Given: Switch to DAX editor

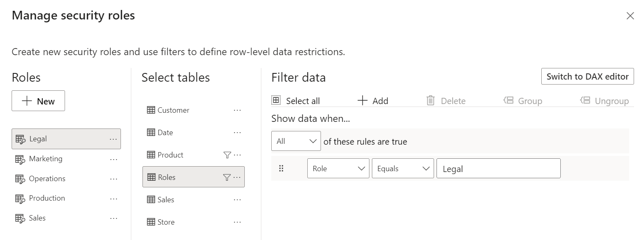Looking at the screenshot, I should (x=587, y=76).
